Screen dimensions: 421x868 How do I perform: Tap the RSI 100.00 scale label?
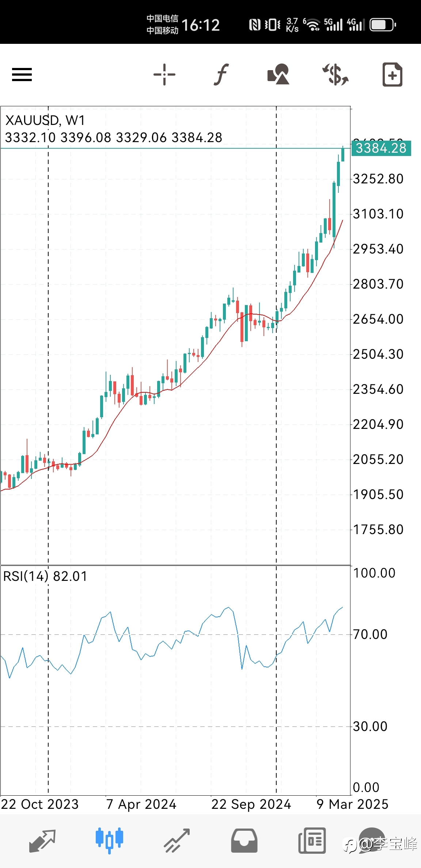(x=374, y=573)
